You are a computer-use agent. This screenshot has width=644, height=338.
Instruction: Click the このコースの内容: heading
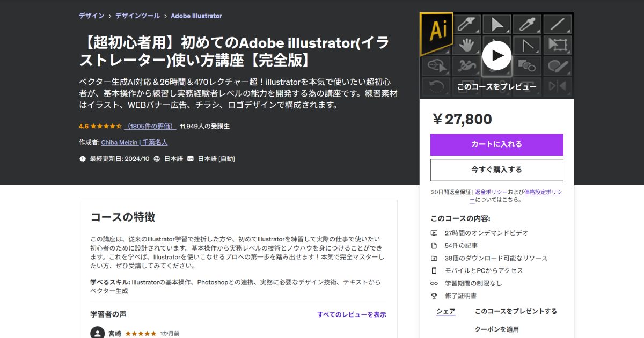[460, 218]
